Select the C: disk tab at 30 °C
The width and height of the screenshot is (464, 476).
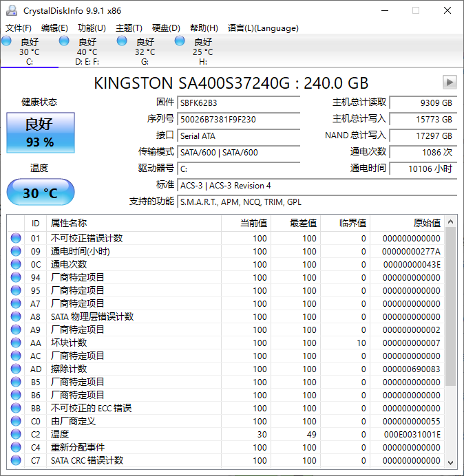coord(29,51)
